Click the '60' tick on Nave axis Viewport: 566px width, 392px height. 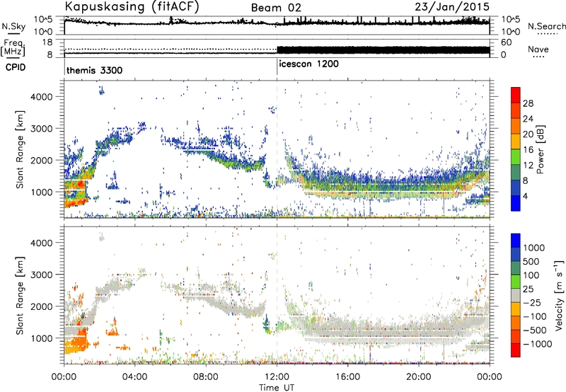[506, 42]
